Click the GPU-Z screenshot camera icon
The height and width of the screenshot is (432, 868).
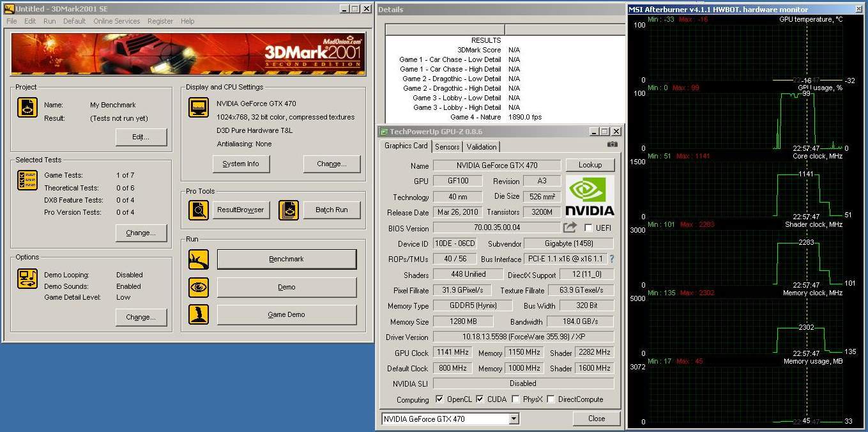pyautogui.click(x=613, y=145)
